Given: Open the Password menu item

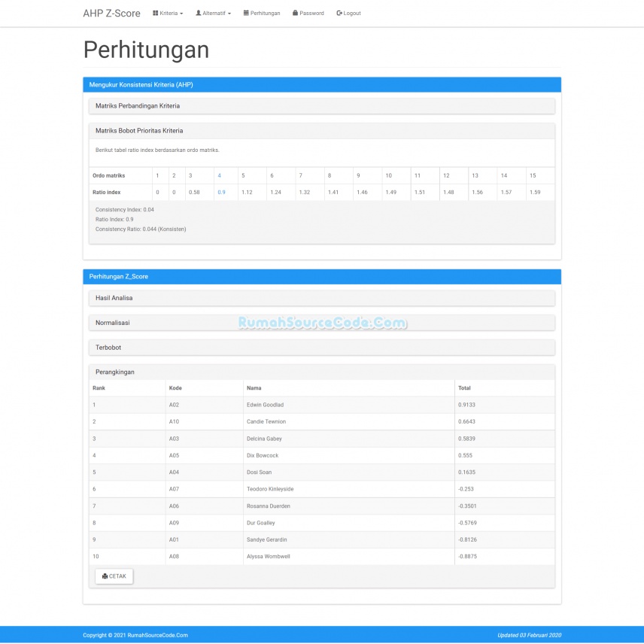Looking at the screenshot, I should tap(308, 13).
